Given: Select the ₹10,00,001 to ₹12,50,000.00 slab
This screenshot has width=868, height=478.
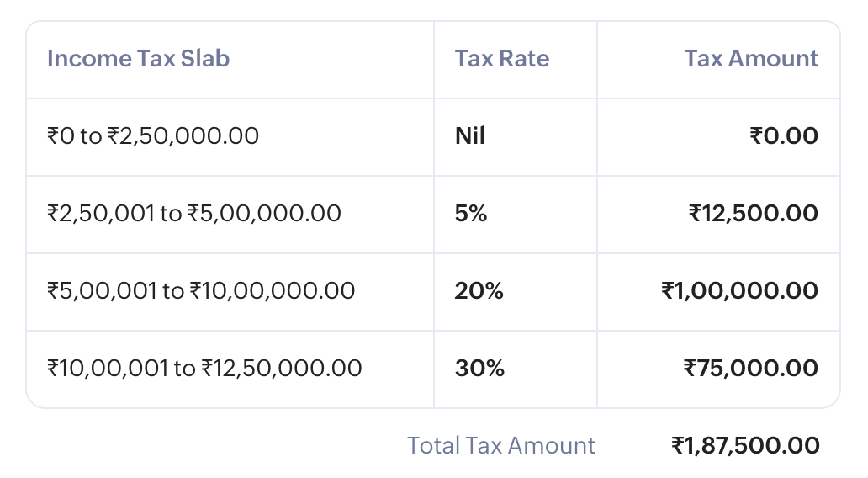Looking at the screenshot, I should pos(204,369).
